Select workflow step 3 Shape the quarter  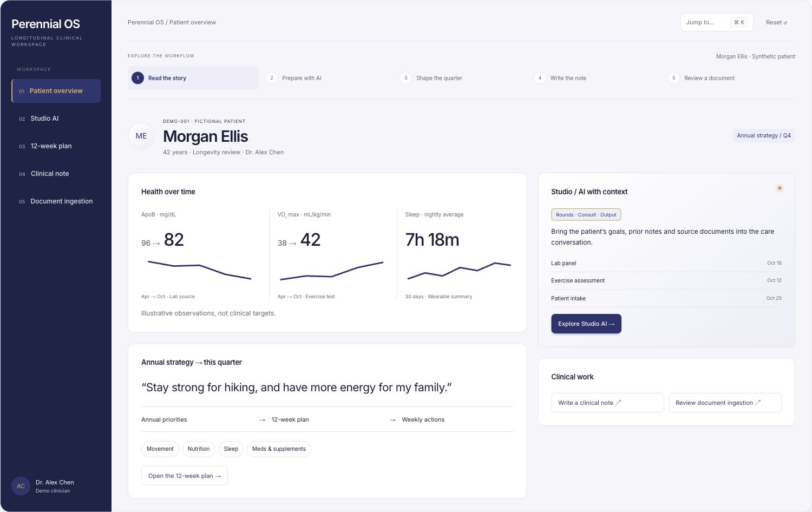[x=461, y=78]
